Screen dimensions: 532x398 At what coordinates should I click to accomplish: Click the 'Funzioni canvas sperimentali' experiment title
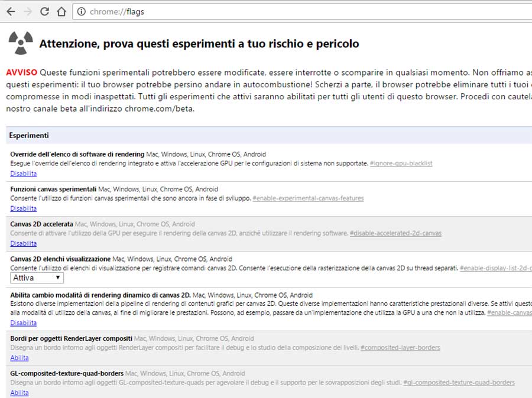click(53, 189)
